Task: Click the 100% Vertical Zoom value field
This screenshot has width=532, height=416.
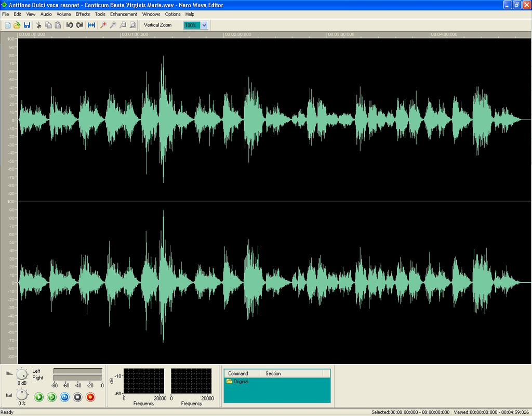Action: 192,25
